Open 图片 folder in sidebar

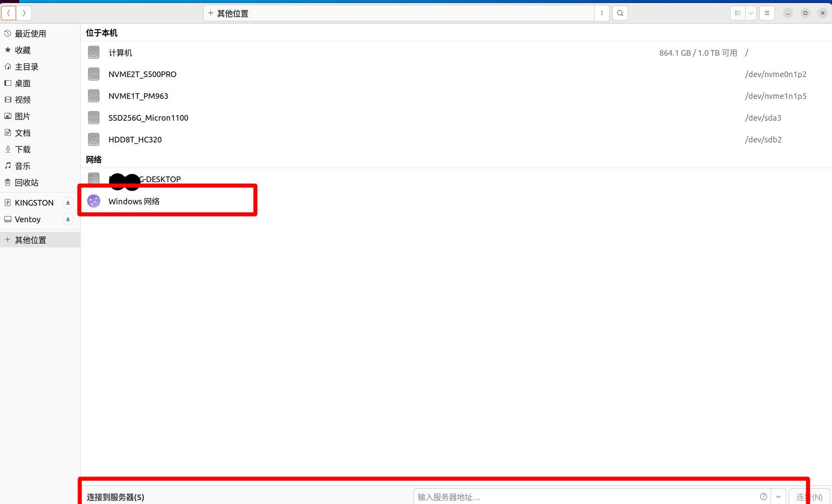(x=40, y=116)
